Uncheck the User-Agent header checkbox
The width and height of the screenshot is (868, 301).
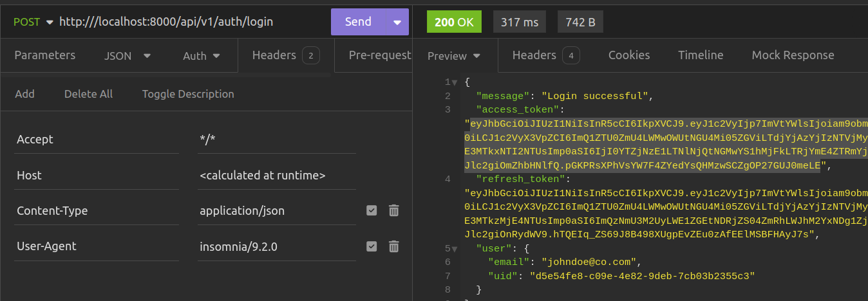(372, 246)
